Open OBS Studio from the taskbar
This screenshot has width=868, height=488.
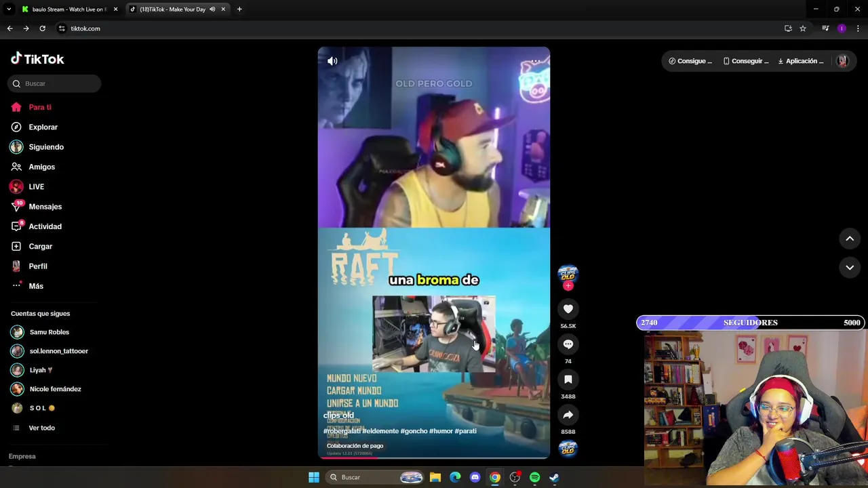(515, 477)
